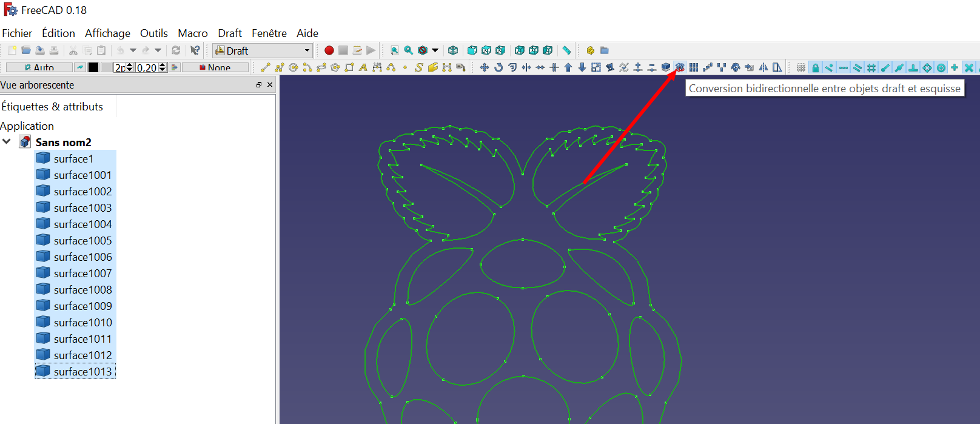Click the What's This help cursor icon
The height and width of the screenshot is (424, 980).
pos(195,50)
